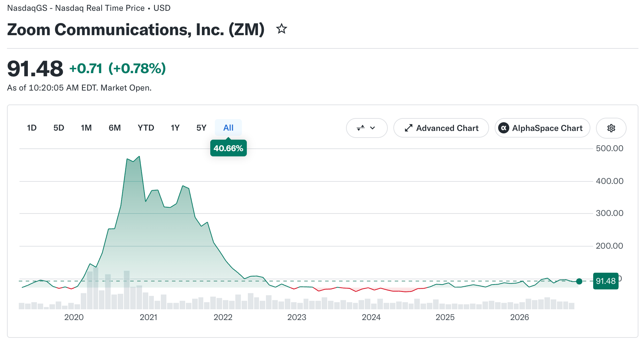Select the 5D time range
644x342 pixels.
(x=59, y=128)
